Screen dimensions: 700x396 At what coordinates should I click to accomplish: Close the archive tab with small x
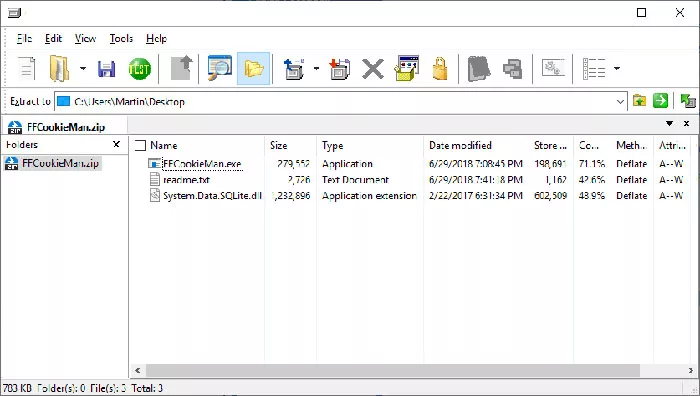click(687, 124)
